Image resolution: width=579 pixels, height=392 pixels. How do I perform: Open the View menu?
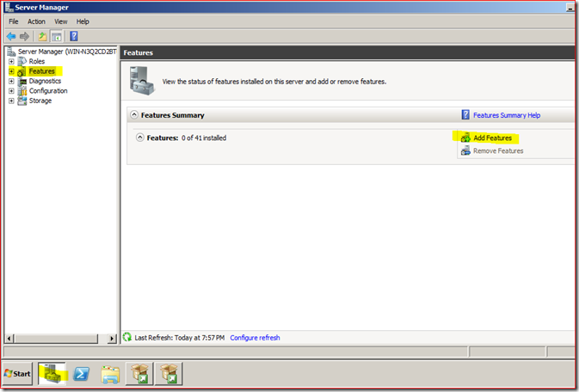click(60, 21)
